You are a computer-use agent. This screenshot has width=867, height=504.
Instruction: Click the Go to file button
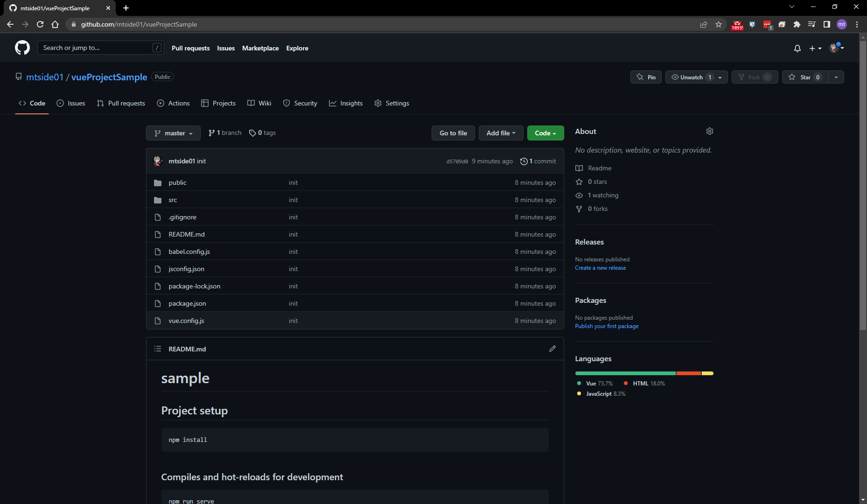coord(453,133)
